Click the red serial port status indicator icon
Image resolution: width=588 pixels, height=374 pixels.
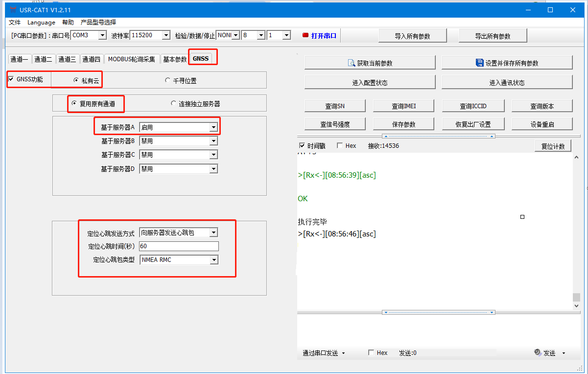[x=306, y=35]
